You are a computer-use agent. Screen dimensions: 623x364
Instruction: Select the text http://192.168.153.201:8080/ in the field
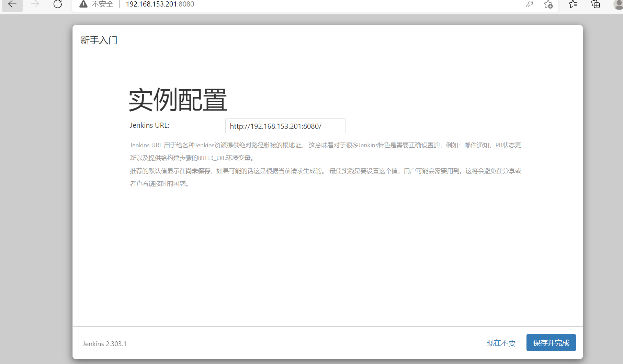click(x=275, y=126)
